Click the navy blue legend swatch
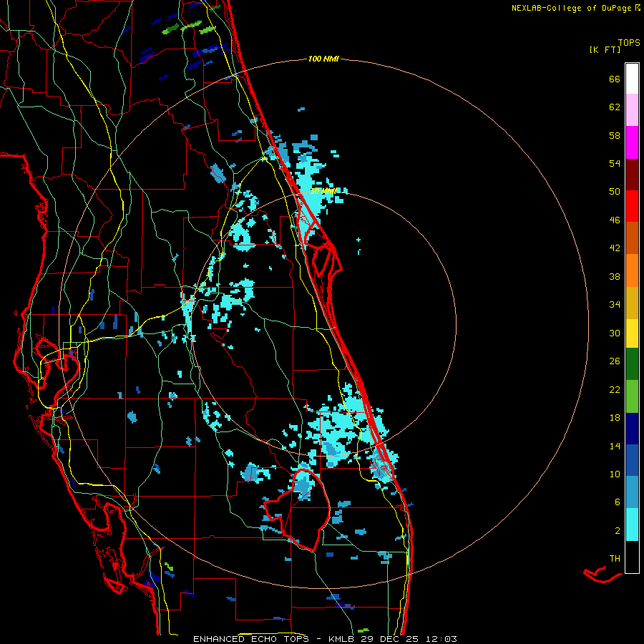The height and width of the screenshot is (644, 644). [x=632, y=429]
